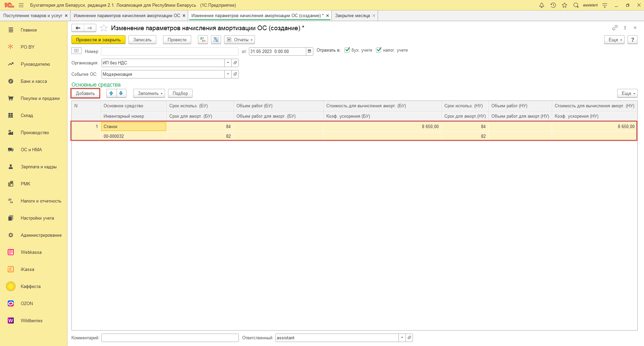Add document to favorites star
Viewport: 644px width, 346px height.
tap(104, 28)
